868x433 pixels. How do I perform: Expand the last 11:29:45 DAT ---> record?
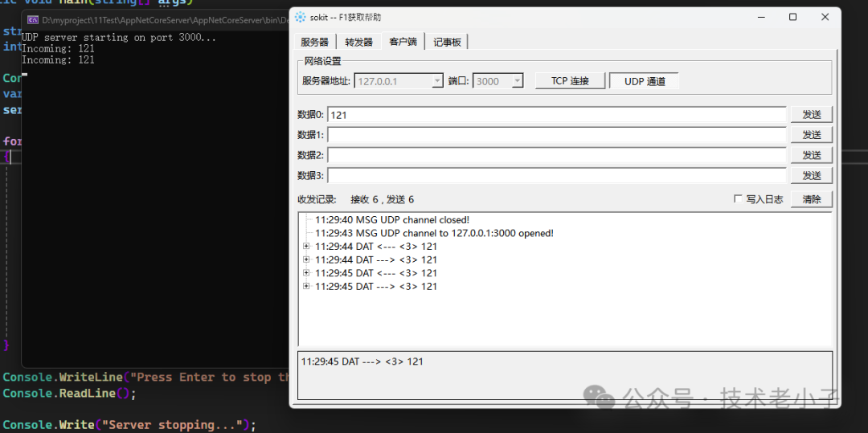coord(306,286)
